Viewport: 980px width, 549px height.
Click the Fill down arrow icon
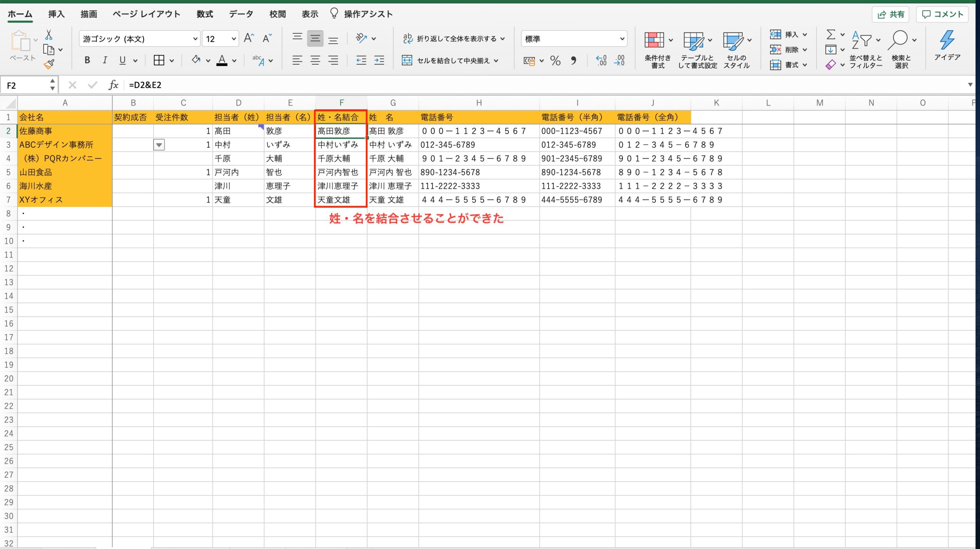click(831, 50)
